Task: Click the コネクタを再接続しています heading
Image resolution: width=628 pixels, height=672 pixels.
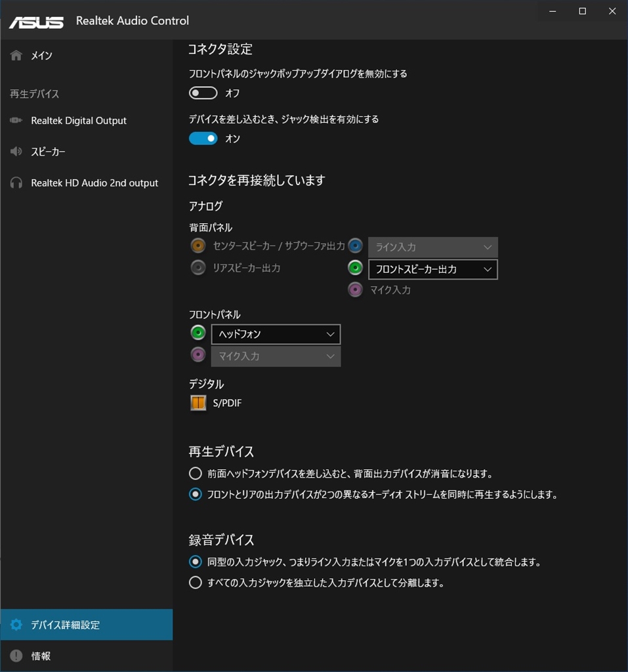Action: [257, 180]
